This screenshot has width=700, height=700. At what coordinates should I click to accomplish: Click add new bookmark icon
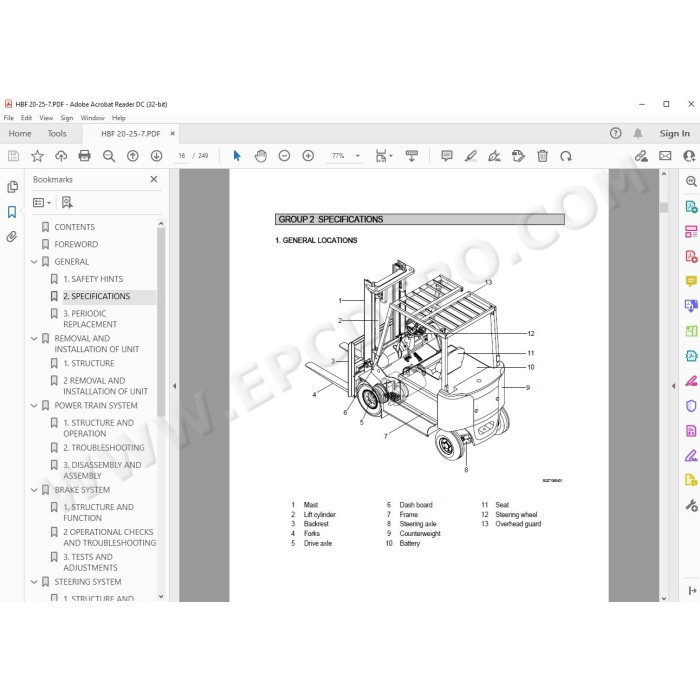coord(67,203)
